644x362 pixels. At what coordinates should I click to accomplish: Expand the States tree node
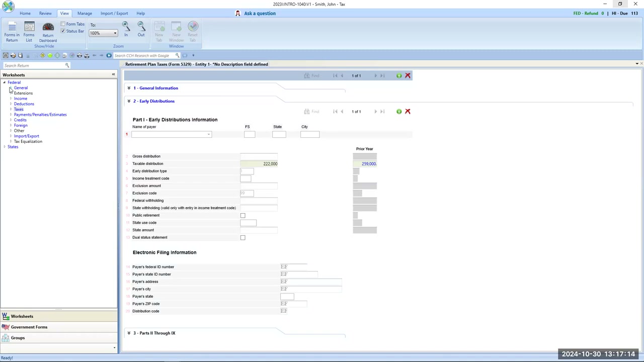(x=5, y=147)
